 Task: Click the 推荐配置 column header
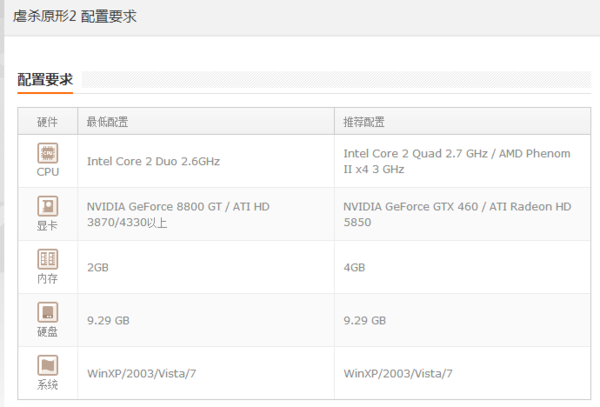(x=364, y=122)
